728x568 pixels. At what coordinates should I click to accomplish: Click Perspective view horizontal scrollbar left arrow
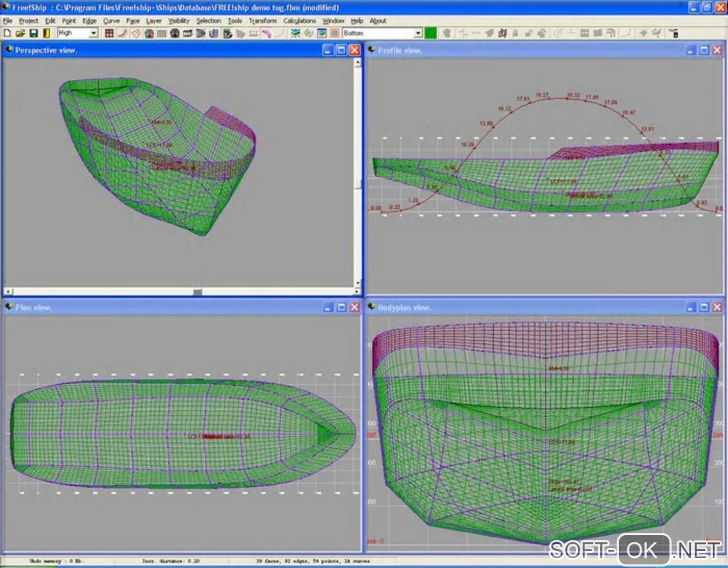click(9, 291)
